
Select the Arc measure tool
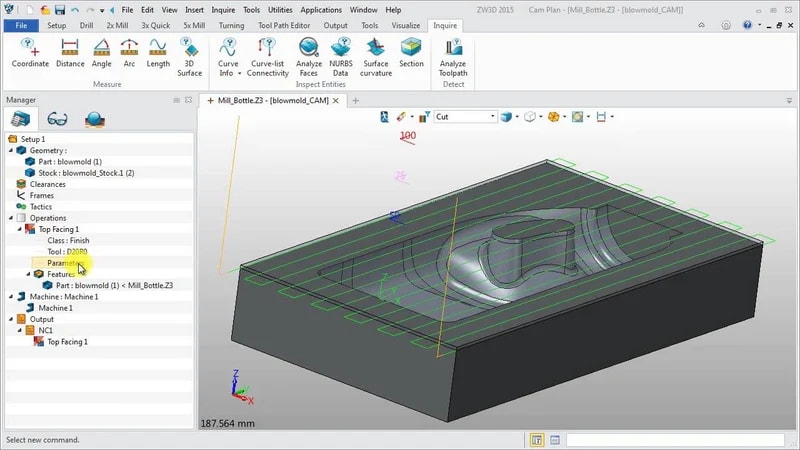tap(129, 53)
